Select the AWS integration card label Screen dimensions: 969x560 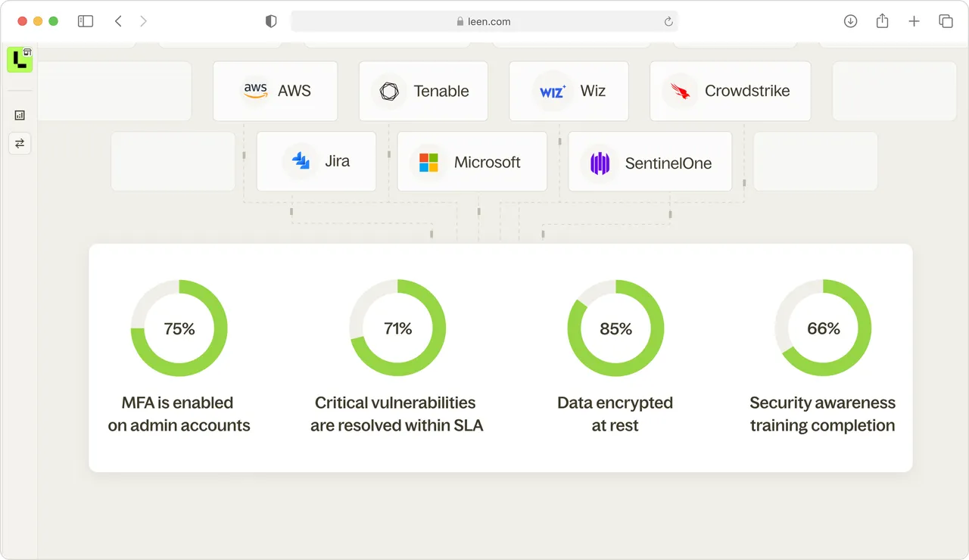294,91
